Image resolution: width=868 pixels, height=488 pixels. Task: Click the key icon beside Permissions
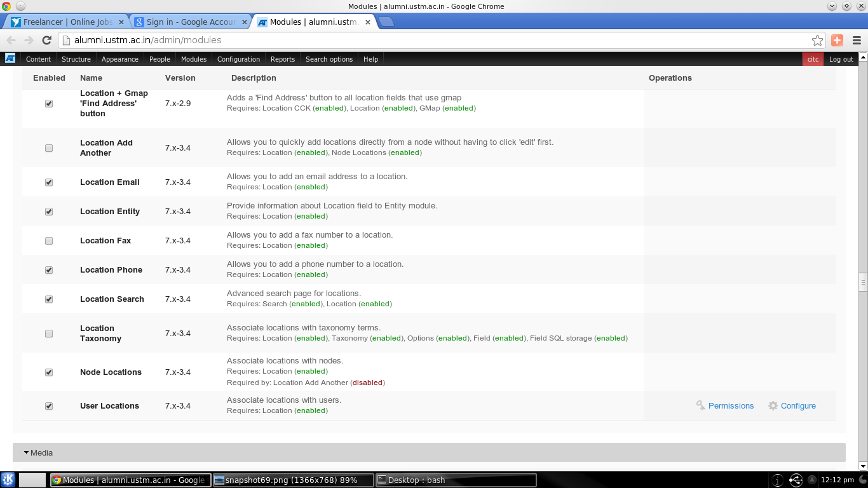pos(701,405)
